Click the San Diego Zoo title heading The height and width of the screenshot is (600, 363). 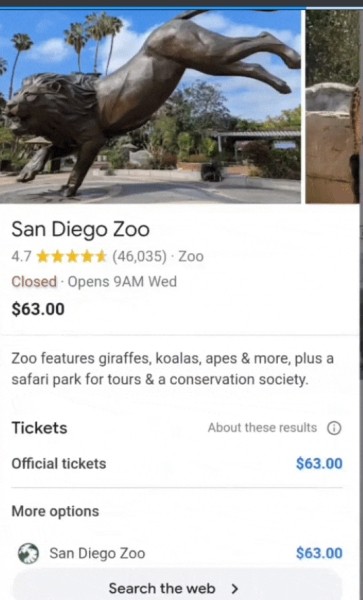(80, 230)
